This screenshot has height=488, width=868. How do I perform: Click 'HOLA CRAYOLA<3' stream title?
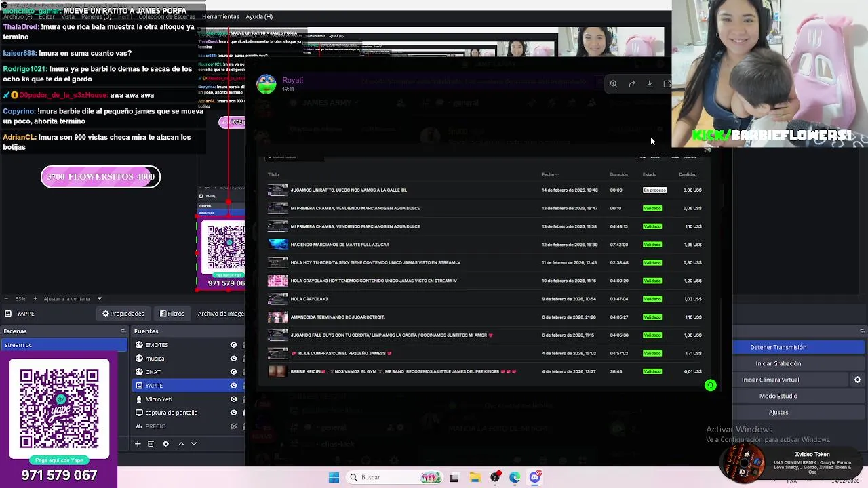[x=309, y=299]
